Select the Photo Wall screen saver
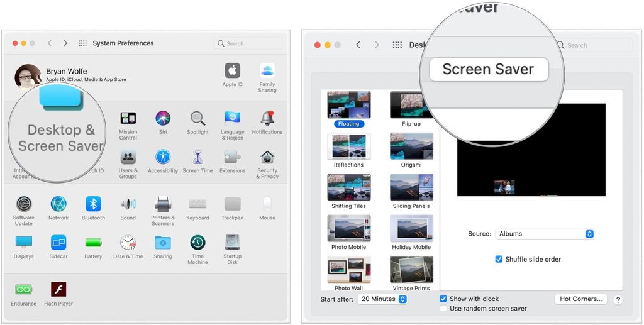The width and height of the screenshot is (644, 325). pyautogui.click(x=348, y=269)
